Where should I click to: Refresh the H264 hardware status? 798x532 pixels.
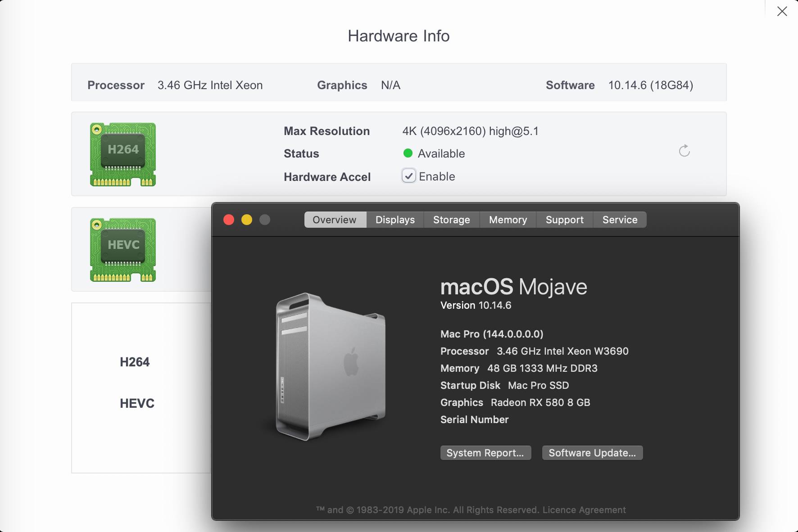tap(684, 151)
